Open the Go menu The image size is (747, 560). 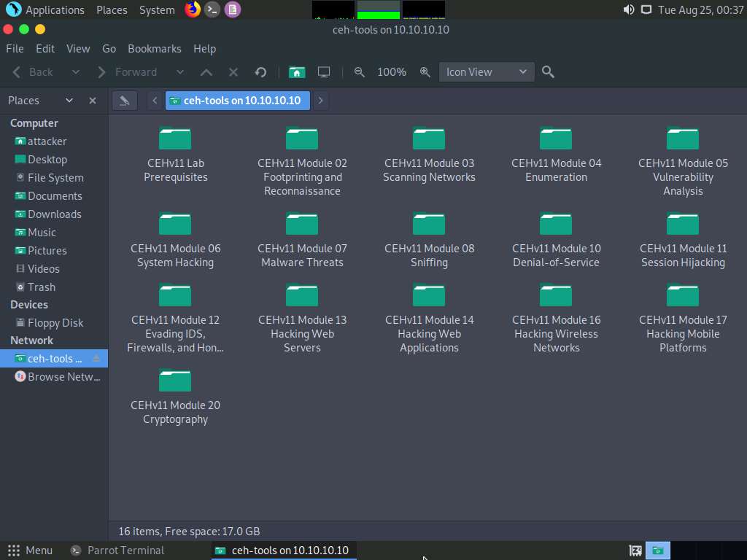point(109,49)
